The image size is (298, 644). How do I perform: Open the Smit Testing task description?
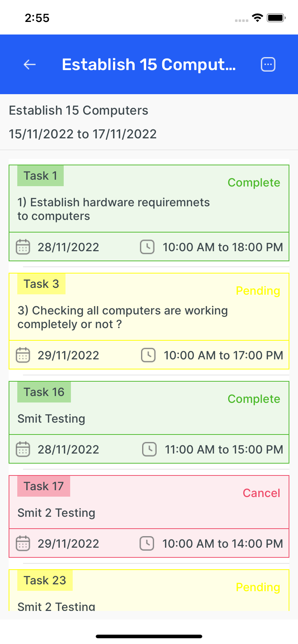51,419
